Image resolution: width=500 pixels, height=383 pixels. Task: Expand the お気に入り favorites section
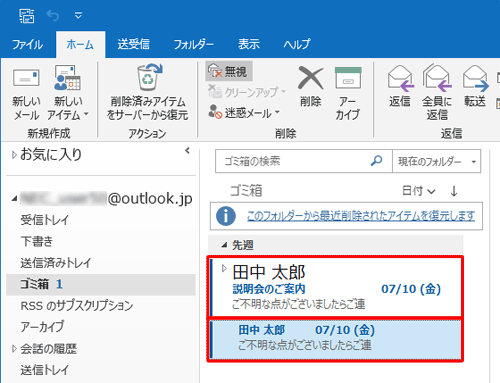point(14,155)
